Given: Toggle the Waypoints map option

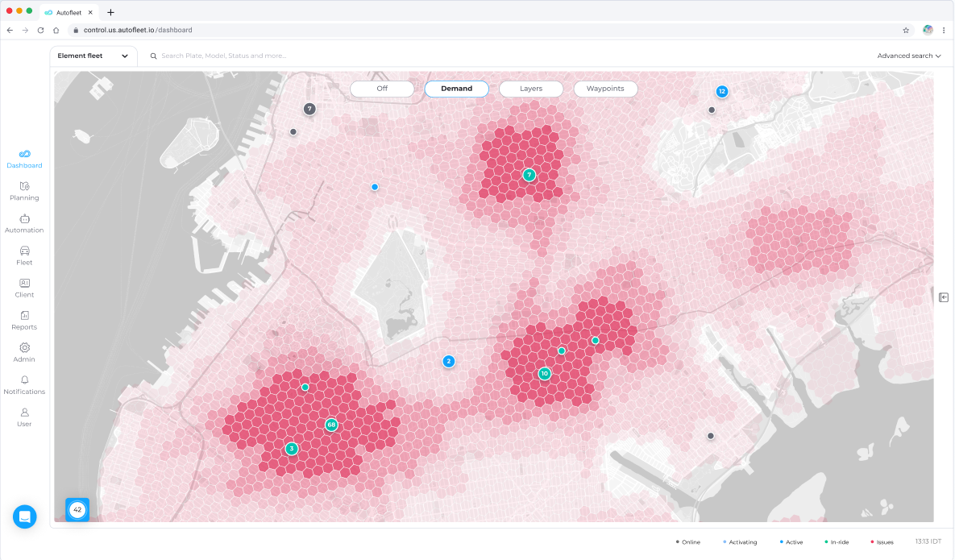Looking at the screenshot, I should tap(605, 89).
